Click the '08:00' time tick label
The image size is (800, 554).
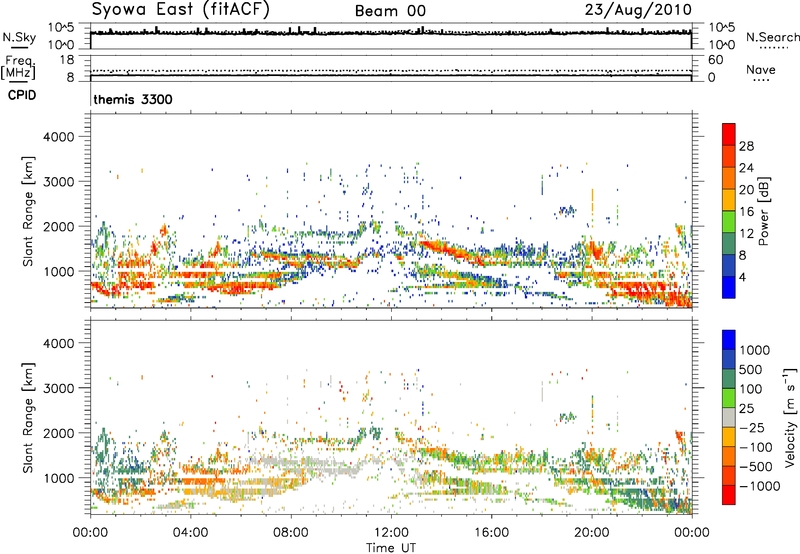291,533
